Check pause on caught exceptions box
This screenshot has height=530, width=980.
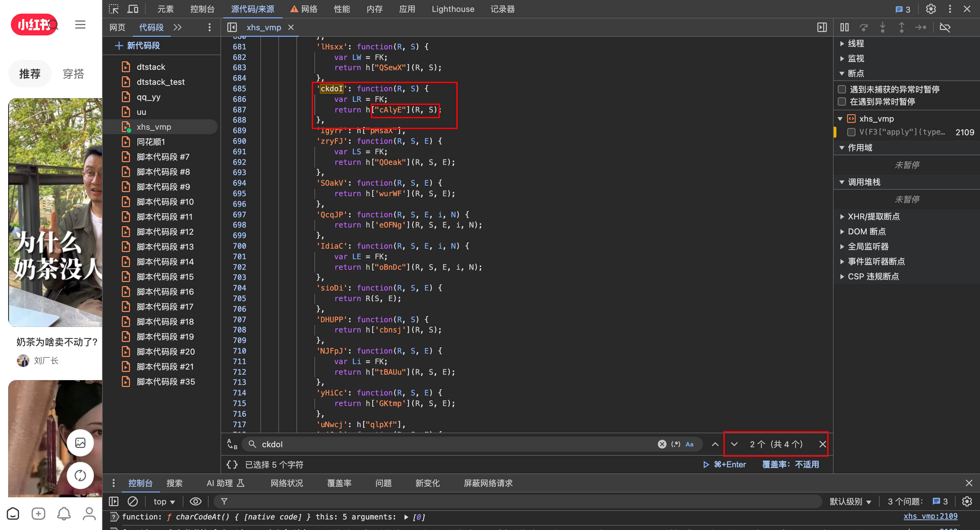point(842,102)
